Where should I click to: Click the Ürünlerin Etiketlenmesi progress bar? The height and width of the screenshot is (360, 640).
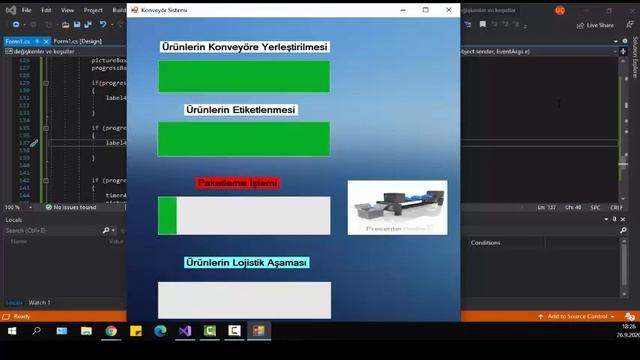point(244,139)
